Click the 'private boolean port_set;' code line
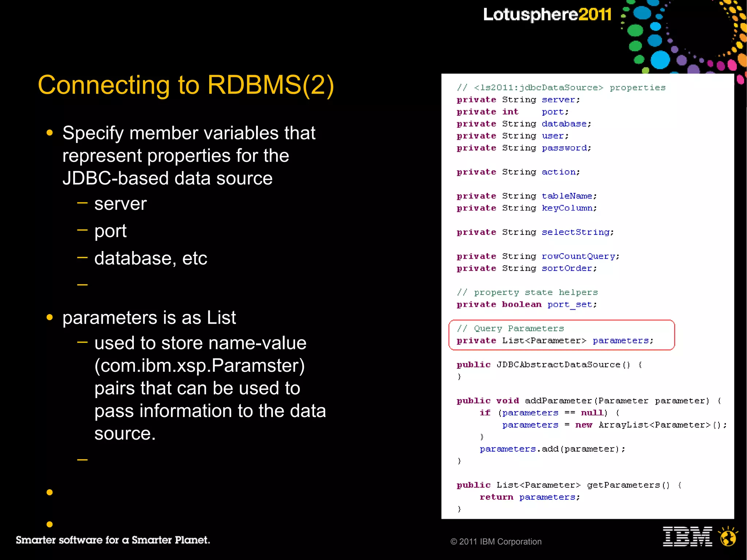Image resolution: width=747 pixels, height=560 pixels. [527, 304]
